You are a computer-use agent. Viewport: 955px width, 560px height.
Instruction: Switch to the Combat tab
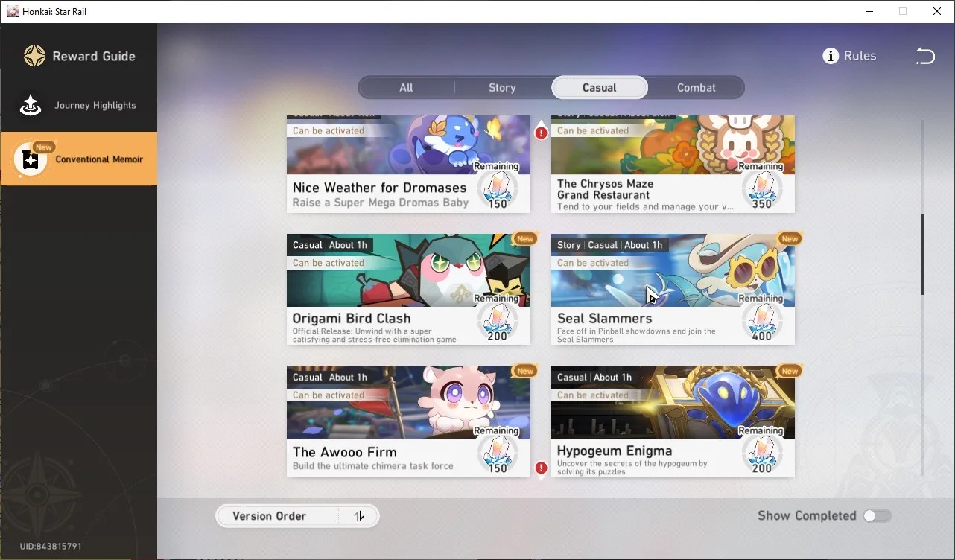point(697,88)
